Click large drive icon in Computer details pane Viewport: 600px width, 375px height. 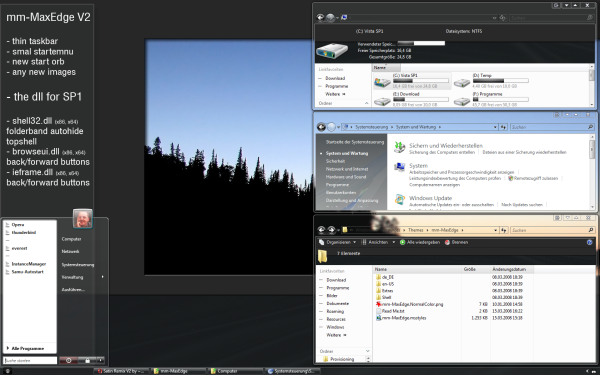332,51
